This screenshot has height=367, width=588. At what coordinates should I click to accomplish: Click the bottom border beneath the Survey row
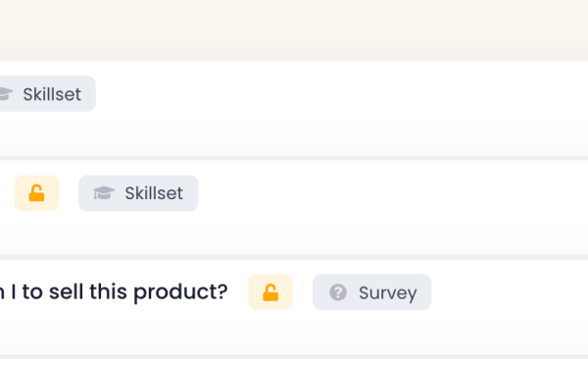click(x=294, y=356)
